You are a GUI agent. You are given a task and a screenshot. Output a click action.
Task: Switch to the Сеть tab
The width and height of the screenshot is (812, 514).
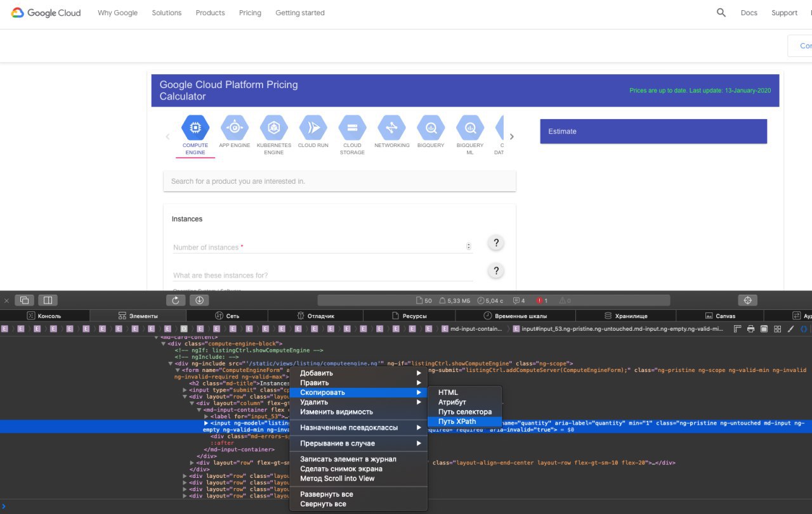tap(227, 316)
